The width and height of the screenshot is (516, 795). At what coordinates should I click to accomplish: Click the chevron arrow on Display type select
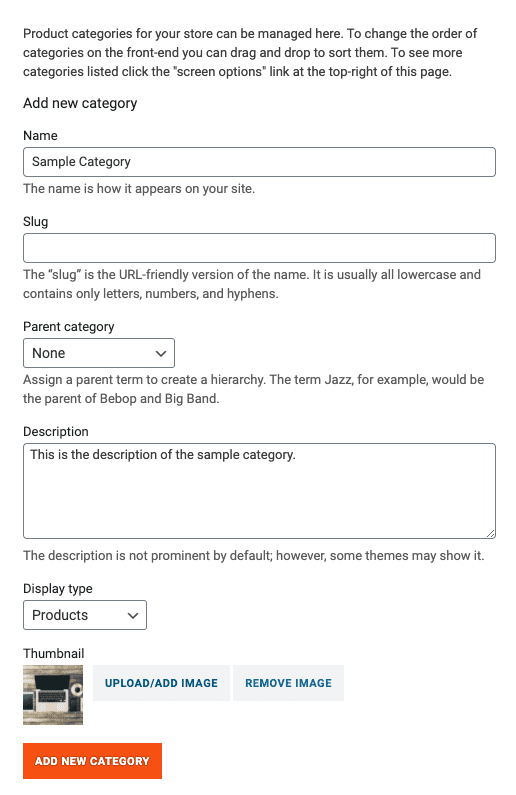point(133,616)
